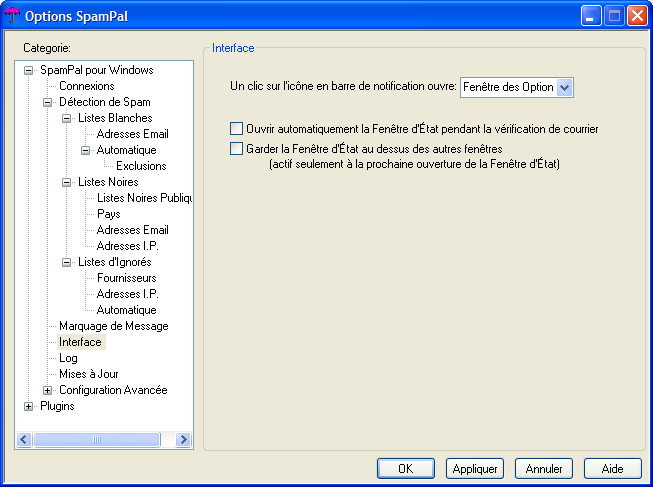This screenshot has width=653, height=487.
Task: Open help with the Aide button
Action: pos(613,469)
